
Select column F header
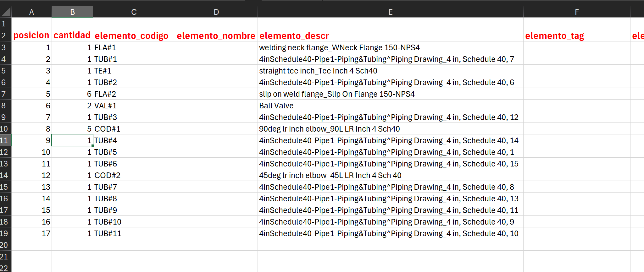(x=577, y=12)
